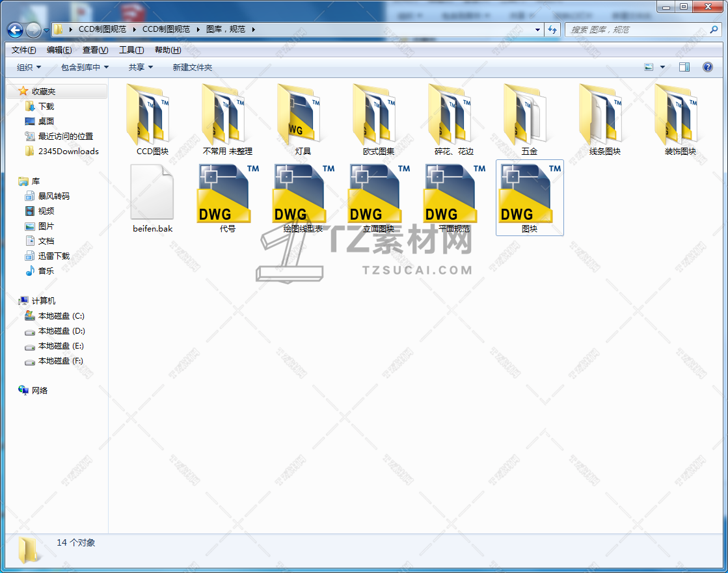
Task: Navigate to second CCD制图规范 breadcrumb
Action: (x=166, y=29)
